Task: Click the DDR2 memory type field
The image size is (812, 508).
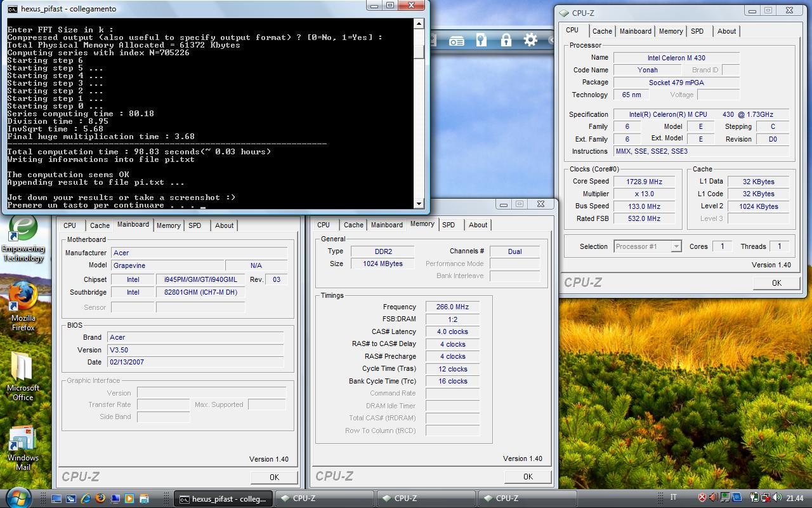Action: pyautogui.click(x=382, y=251)
